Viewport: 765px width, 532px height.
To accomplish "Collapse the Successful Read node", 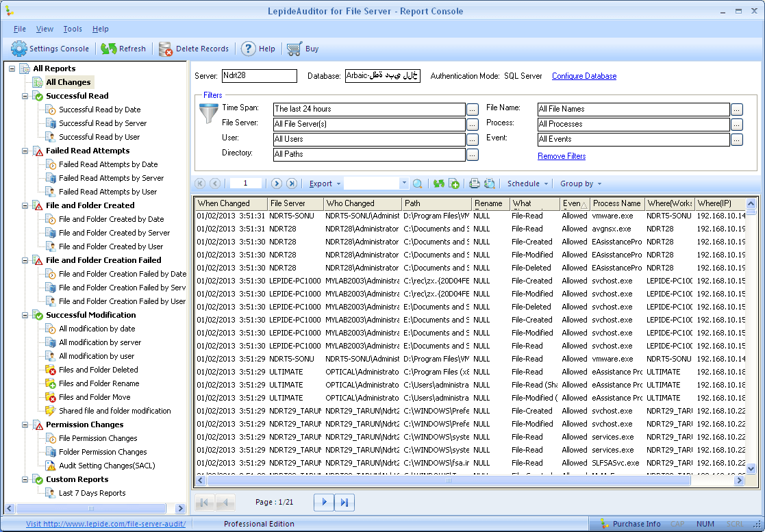I will tap(25, 96).
